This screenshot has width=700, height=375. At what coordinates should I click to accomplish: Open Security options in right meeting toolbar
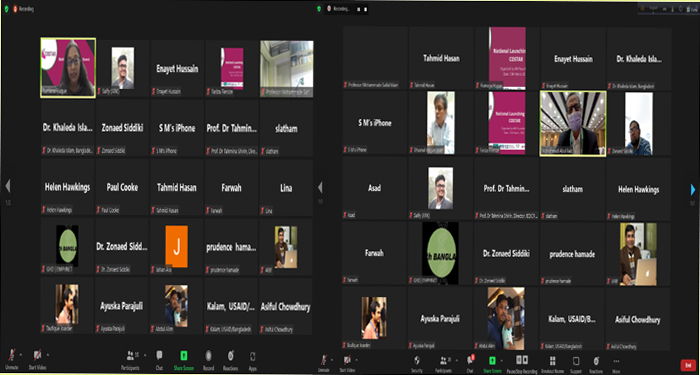pos(417,363)
